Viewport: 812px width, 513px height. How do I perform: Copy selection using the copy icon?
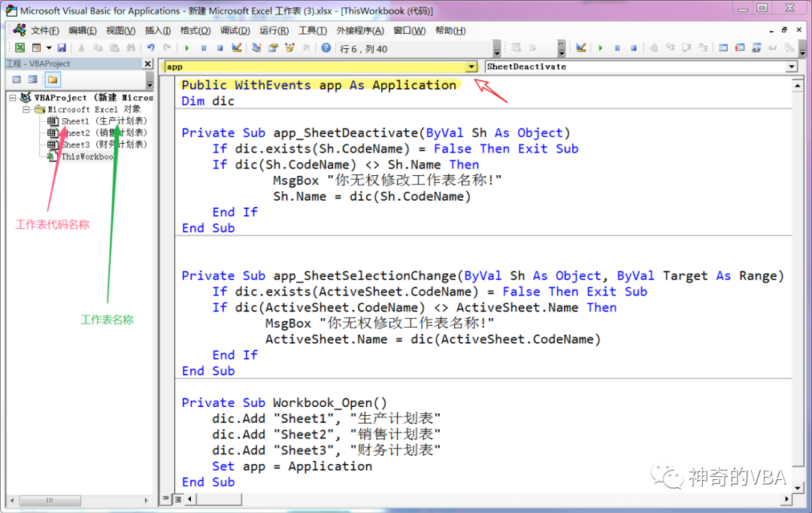pos(98,48)
